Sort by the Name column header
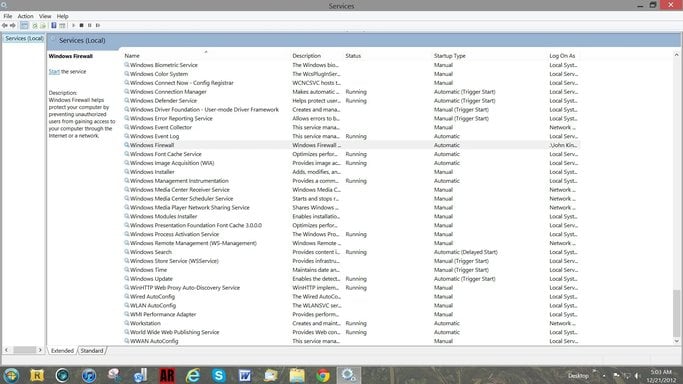683x384 pixels. [x=132, y=56]
